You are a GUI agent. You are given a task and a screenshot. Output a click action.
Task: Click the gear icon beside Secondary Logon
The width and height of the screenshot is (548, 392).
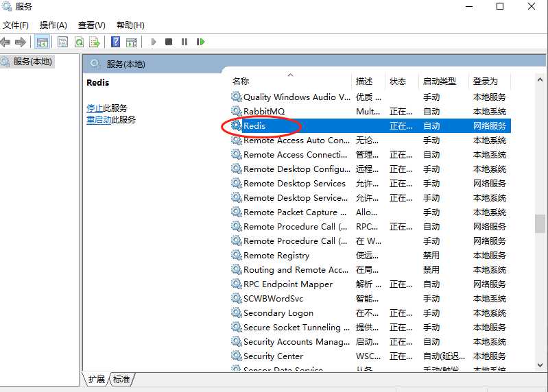pyautogui.click(x=237, y=313)
